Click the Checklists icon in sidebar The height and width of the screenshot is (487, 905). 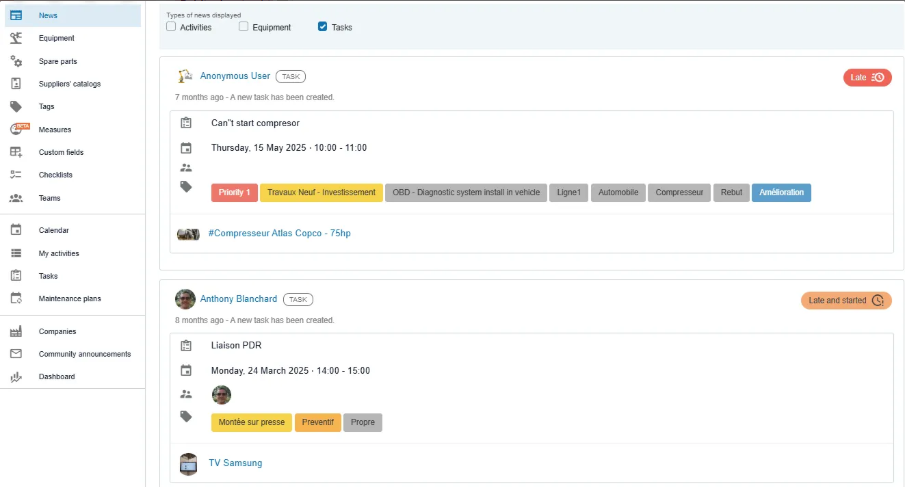pyautogui.click(x=16, y=175)
